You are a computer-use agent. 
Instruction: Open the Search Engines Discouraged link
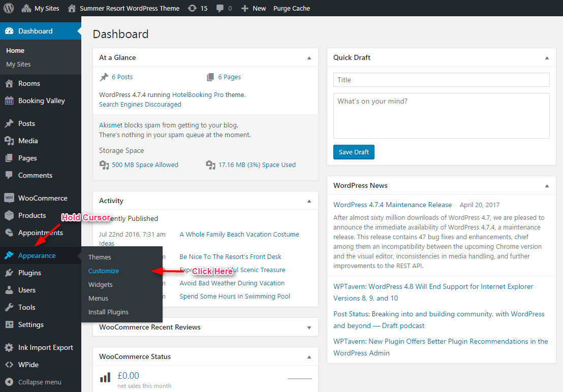click(x=140, y=105)
